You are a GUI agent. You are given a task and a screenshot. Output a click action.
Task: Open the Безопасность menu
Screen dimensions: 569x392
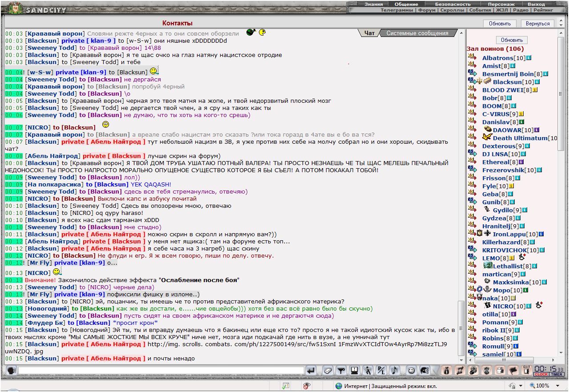pyautogui.click(x=453, y=4)
